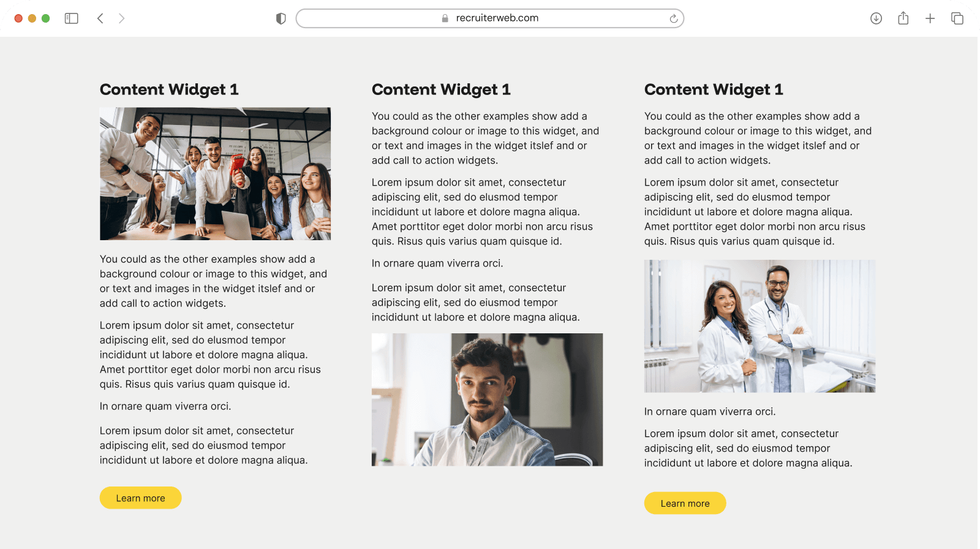980x549 pixels.
Task: Show downloads with the download icon
Action: coord(876,18)
